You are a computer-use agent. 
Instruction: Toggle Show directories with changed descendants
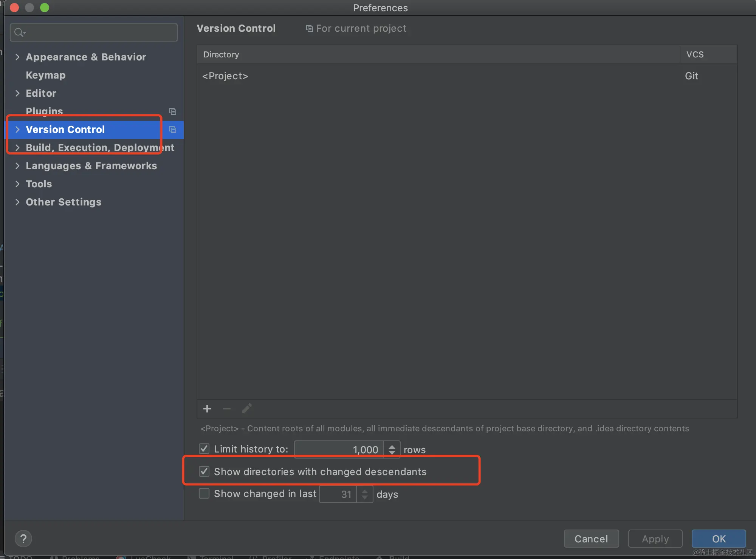pos(204,471)
